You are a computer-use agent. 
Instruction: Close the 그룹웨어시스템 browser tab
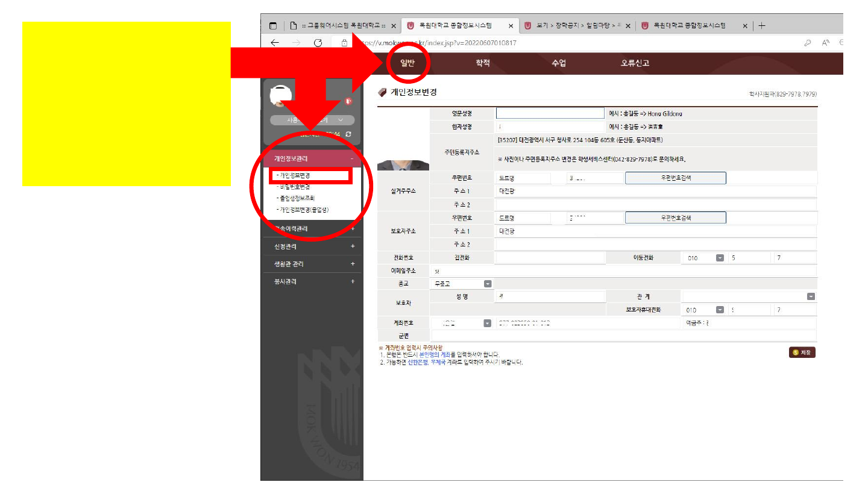pos(394,26)
